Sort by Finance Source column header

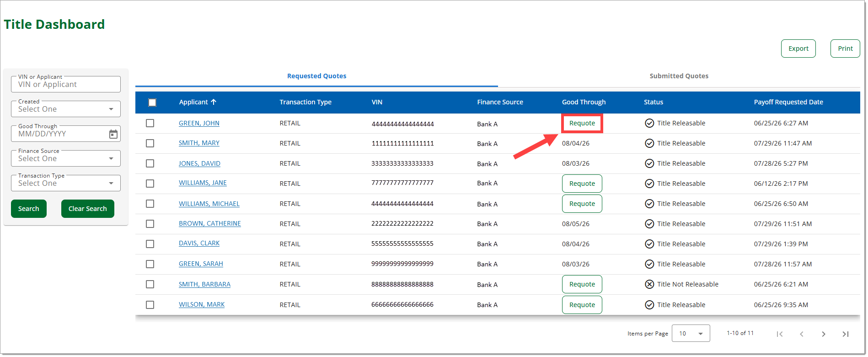click(500, 102)
